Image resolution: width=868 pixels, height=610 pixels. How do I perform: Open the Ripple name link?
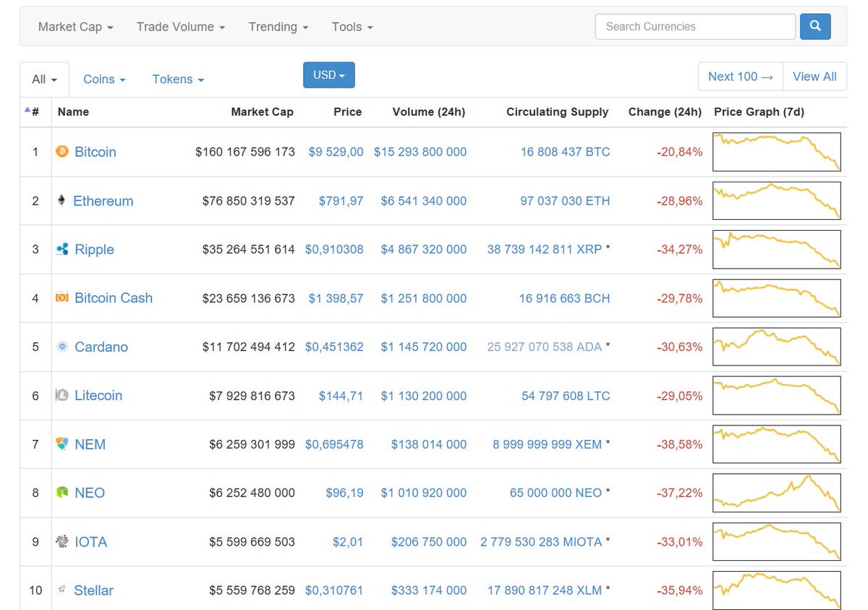tap(95, 250)
